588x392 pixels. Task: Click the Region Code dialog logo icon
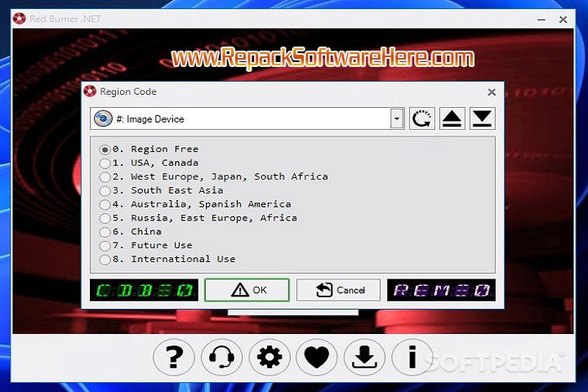point(90,91)
